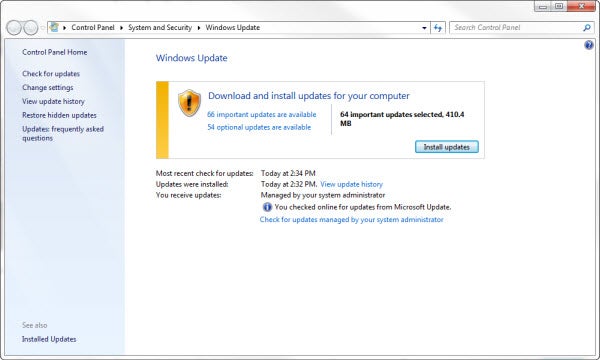600x360 pixels.
Task: Maximize the Windows Update window
Action: [559, 6]
